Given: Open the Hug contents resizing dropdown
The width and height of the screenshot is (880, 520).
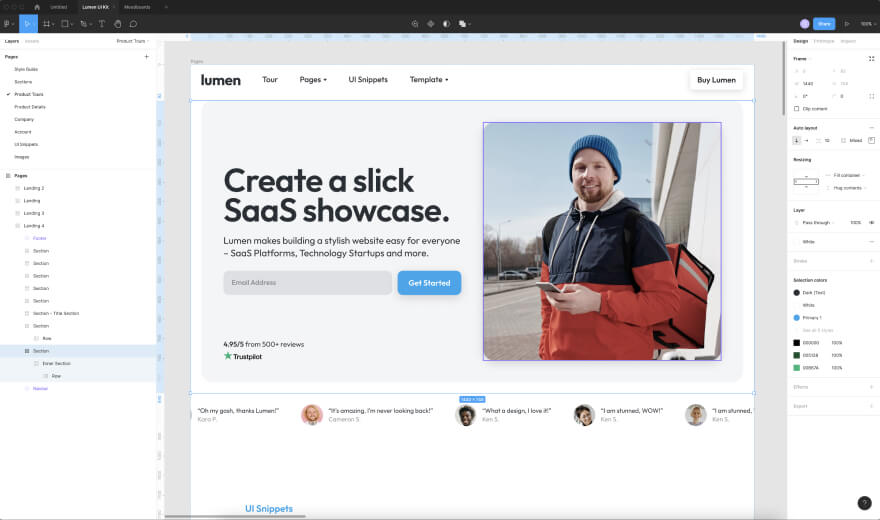Looking at the screenshot, I should (x=847, y=187).
